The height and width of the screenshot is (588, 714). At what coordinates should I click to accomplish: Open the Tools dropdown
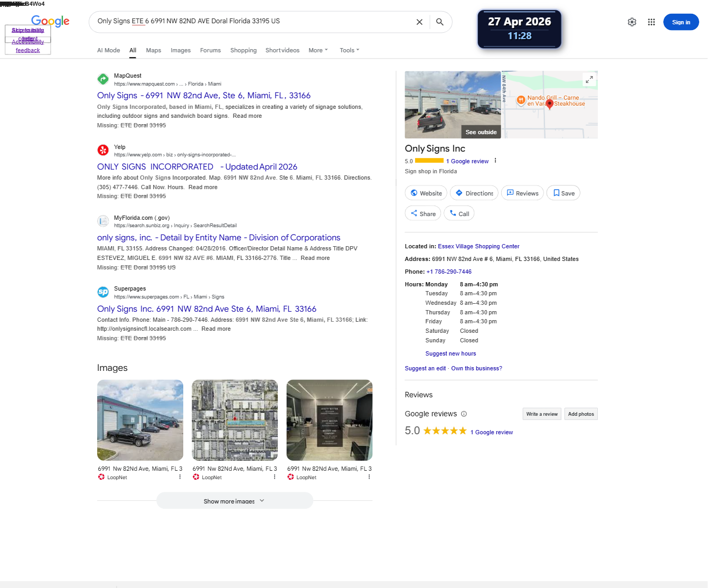tap(349, 50)
